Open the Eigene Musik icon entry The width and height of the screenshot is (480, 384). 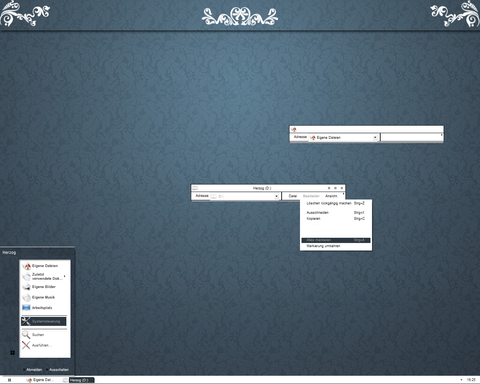[26, 297]
